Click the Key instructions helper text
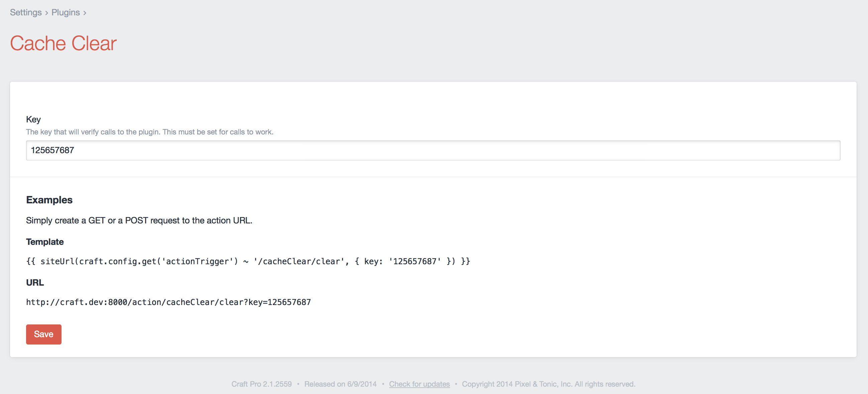 (x=149, y=132)
